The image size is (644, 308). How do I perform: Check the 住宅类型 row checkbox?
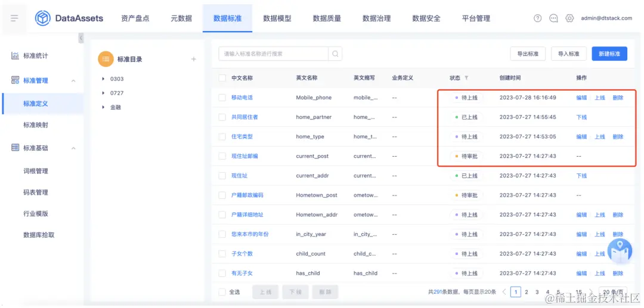click(222, 136)
